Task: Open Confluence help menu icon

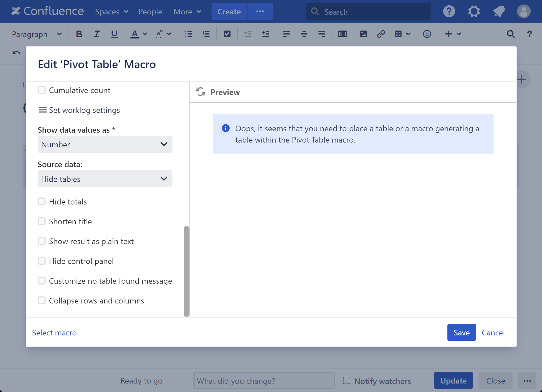Action: 449,12
